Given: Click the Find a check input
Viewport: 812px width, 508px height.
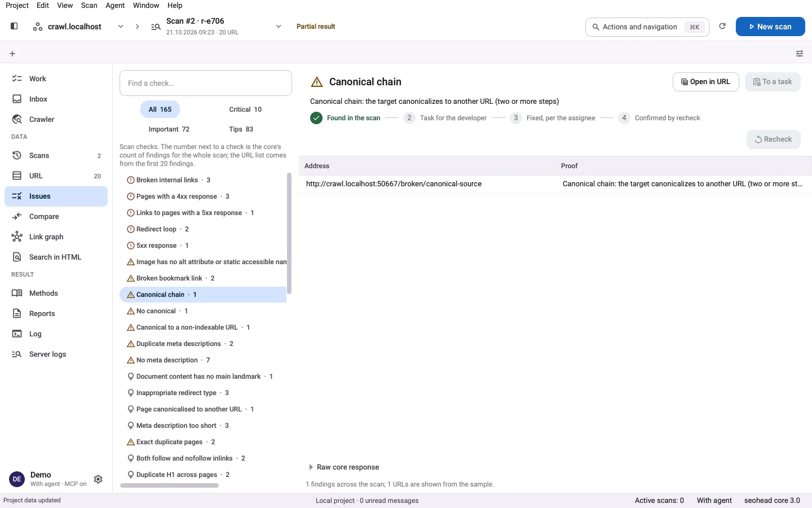Looking at the screenshot, I should coord(206,83).
